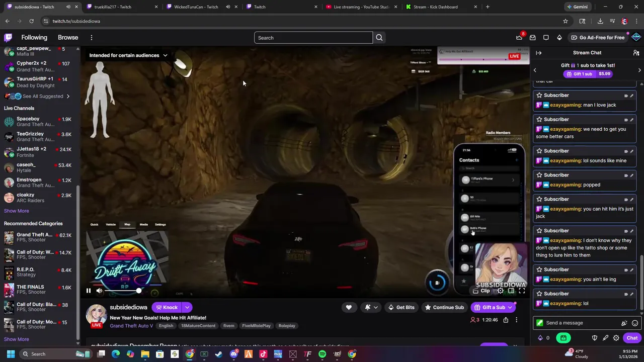The image size is (644, 362).
Task: Open Spotify from the taskbar
Action: pyautogui.click(x=323, y=354)
